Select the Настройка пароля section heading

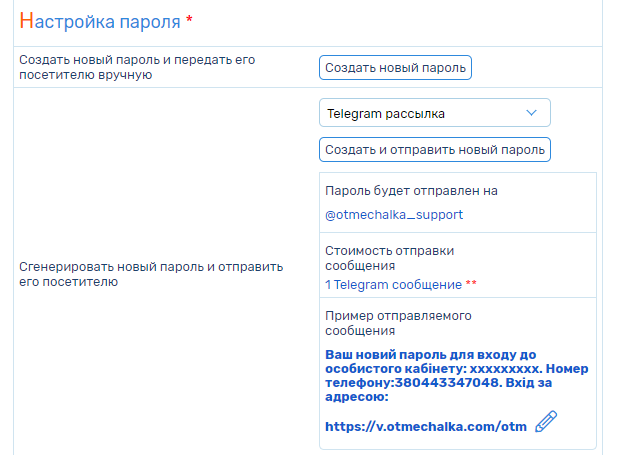point(100,21)
